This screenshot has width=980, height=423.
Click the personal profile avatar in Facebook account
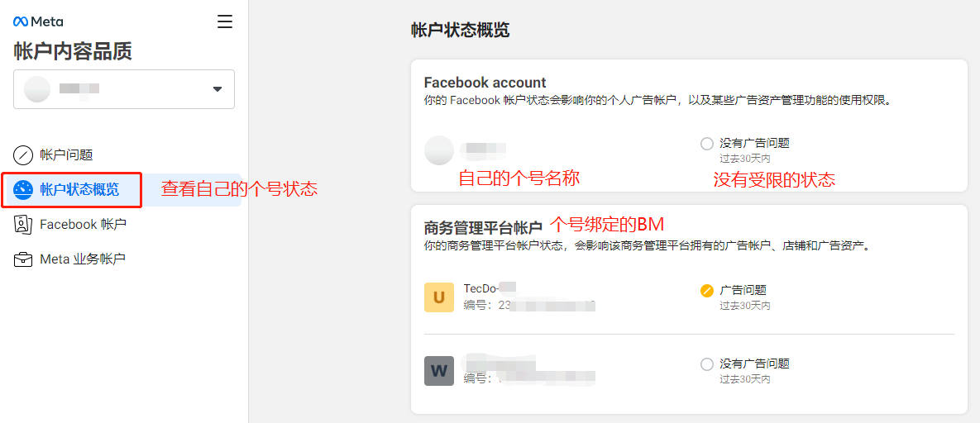(x=439, y=150)
